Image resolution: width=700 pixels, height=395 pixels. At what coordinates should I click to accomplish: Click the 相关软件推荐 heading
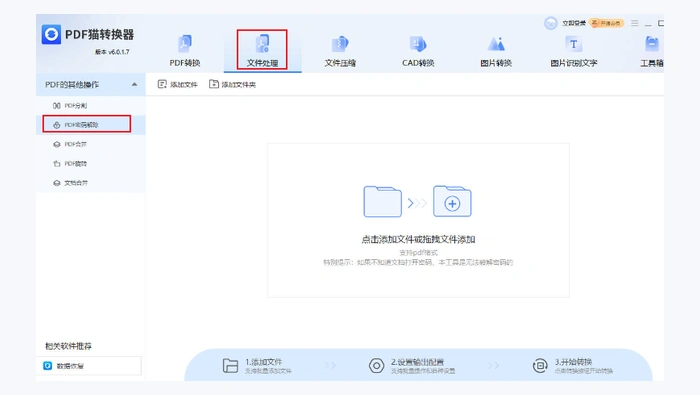(x=68, y=346)
